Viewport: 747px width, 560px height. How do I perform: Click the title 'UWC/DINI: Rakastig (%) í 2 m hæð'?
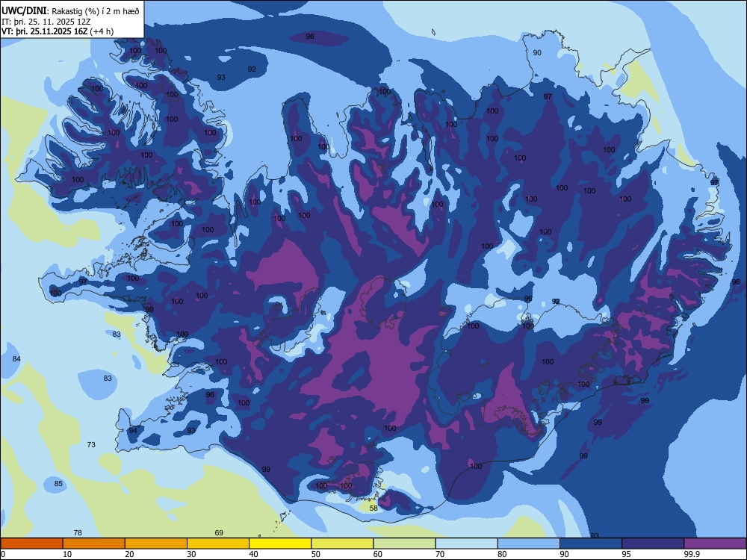[70, 11]
